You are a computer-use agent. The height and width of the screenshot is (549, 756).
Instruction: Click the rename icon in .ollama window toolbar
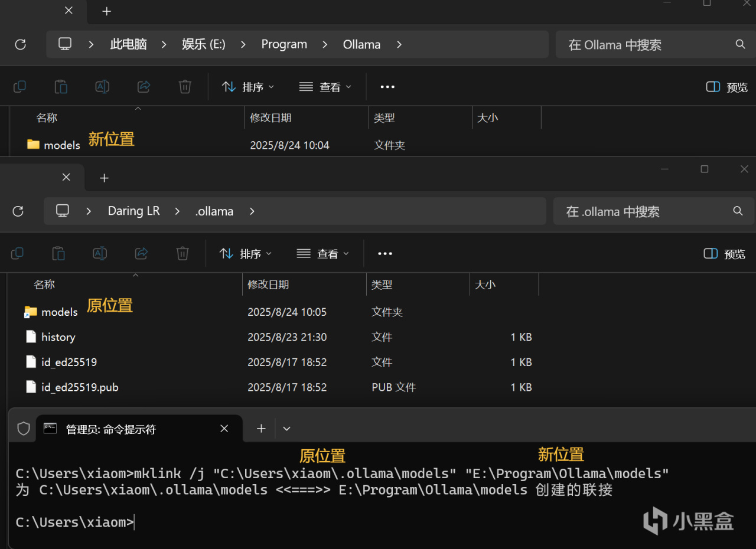tap(100, 253)
